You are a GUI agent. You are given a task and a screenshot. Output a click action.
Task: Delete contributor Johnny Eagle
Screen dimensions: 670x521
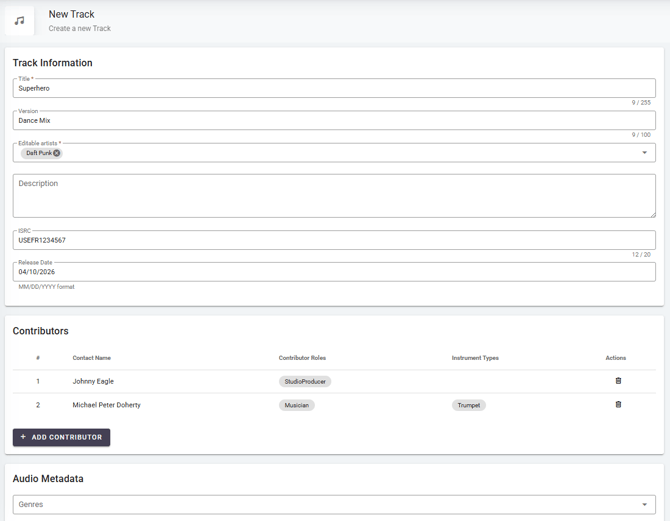(618, 381)
